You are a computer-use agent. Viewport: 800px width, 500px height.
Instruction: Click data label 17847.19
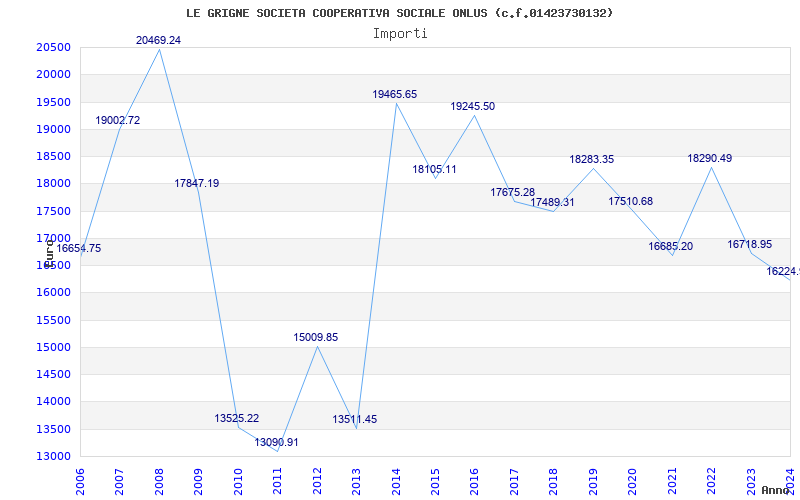(197, 183)
